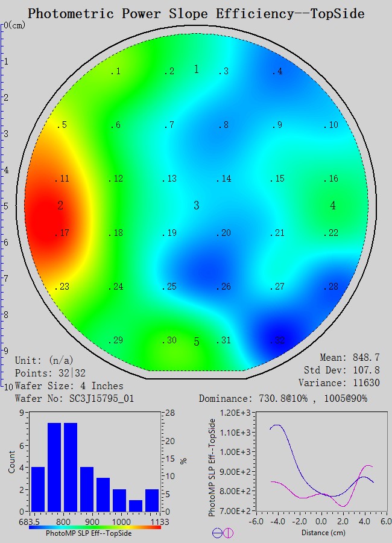Viewport: 392px width, 543px height.
Task: Click zone marker 2 on left edge
Action: coord(60,206)
